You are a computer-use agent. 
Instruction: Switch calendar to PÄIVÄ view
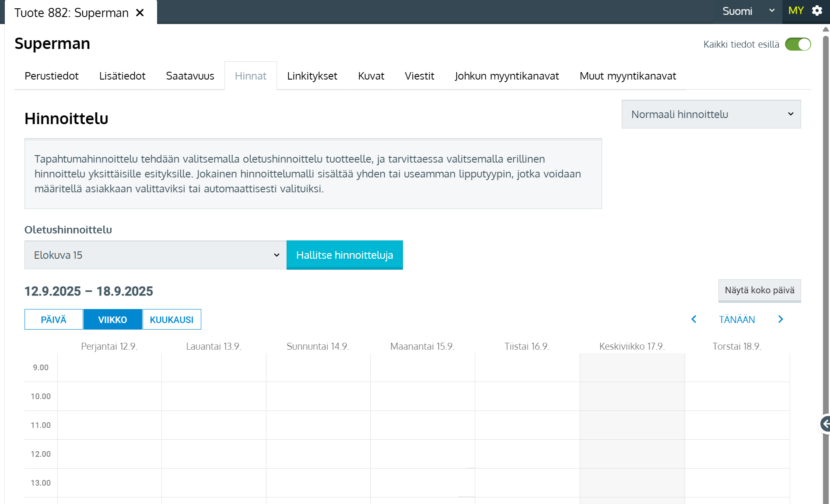(x=54, y=320)
